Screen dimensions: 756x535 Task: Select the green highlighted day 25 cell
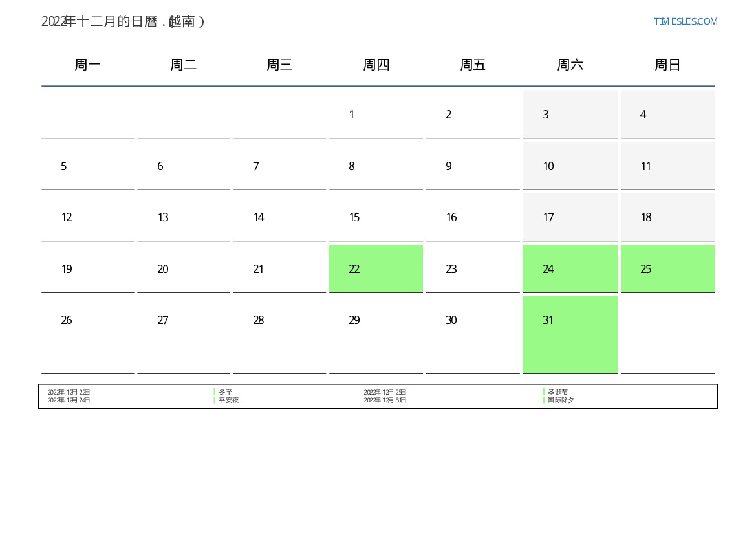tap(668, 268)
